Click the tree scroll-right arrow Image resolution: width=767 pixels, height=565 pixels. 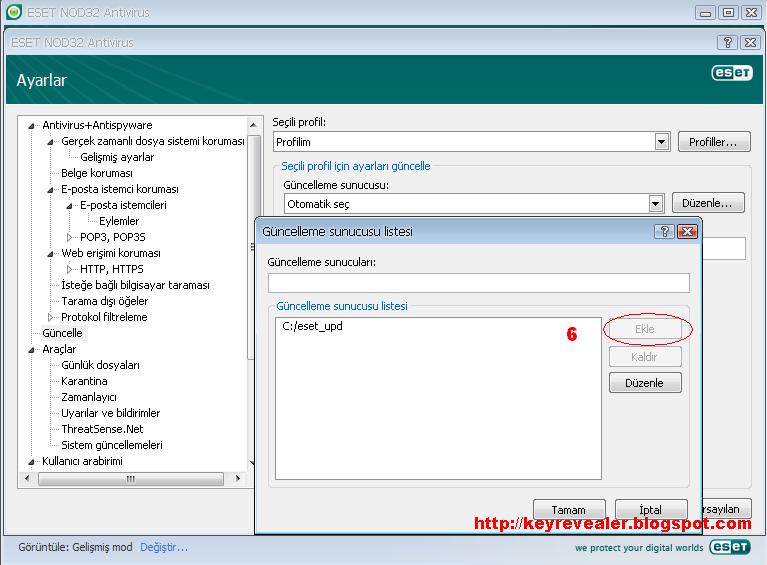238,478
